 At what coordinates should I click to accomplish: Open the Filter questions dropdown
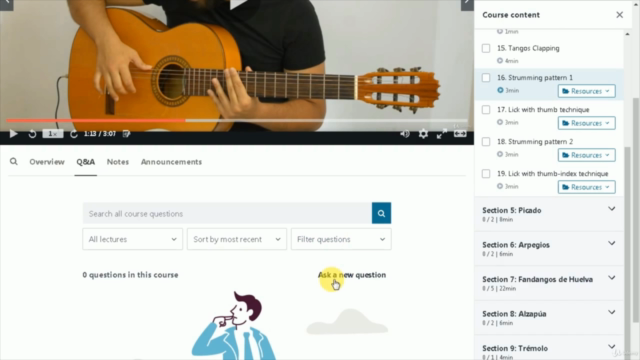pos(341,239)
